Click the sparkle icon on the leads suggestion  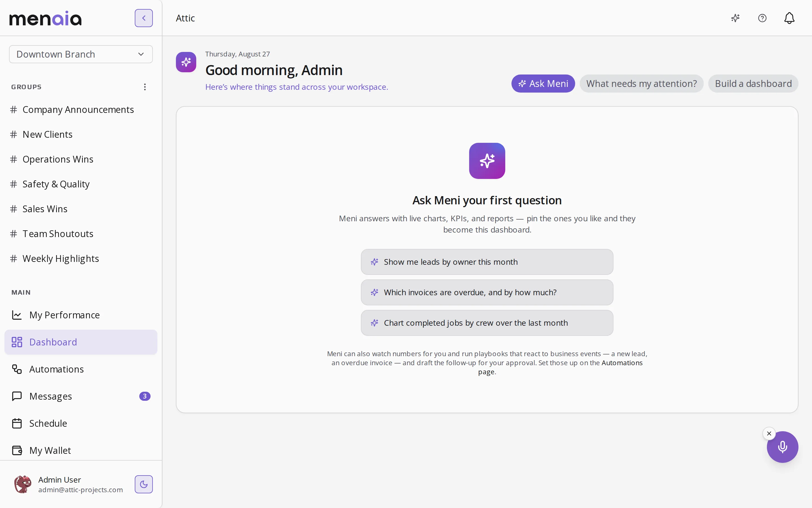pos(374,262)
